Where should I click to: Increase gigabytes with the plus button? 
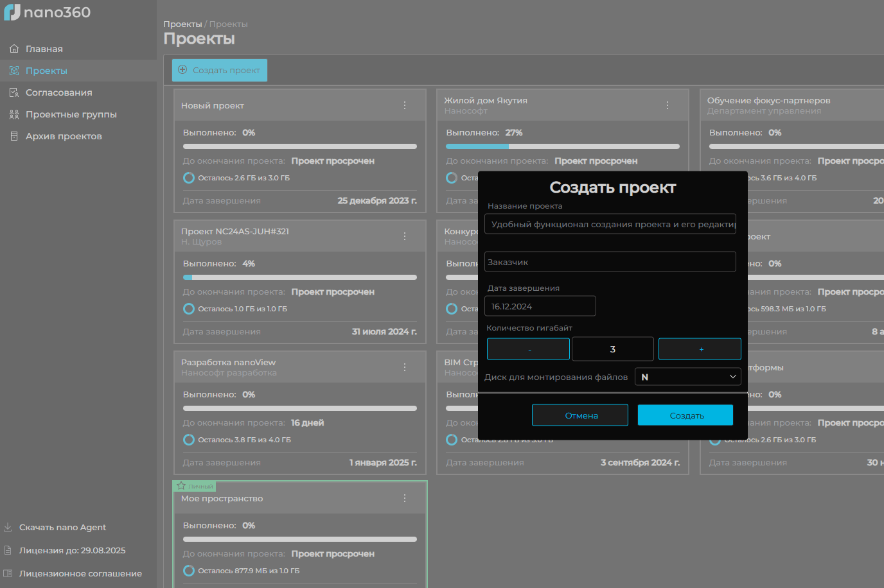(x=700, y=349)
